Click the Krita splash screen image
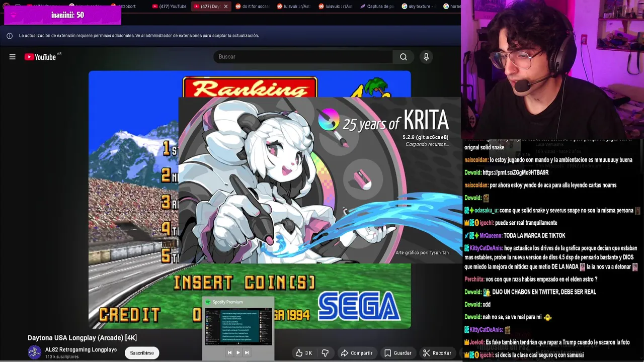 [x=319, y=180]
